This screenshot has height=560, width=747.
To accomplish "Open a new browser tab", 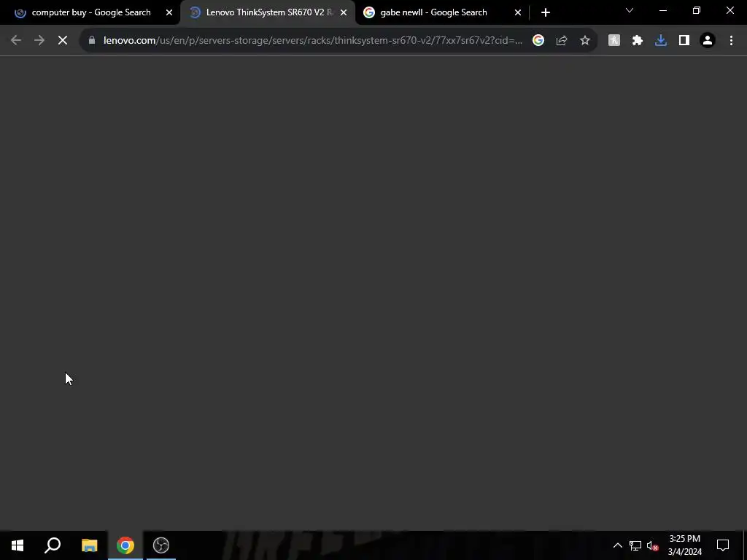I will 546,12.
